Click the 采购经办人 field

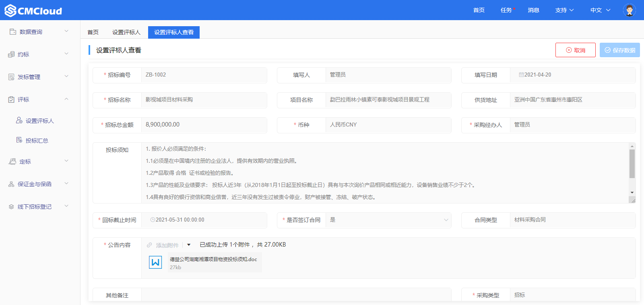coord(573,125)
